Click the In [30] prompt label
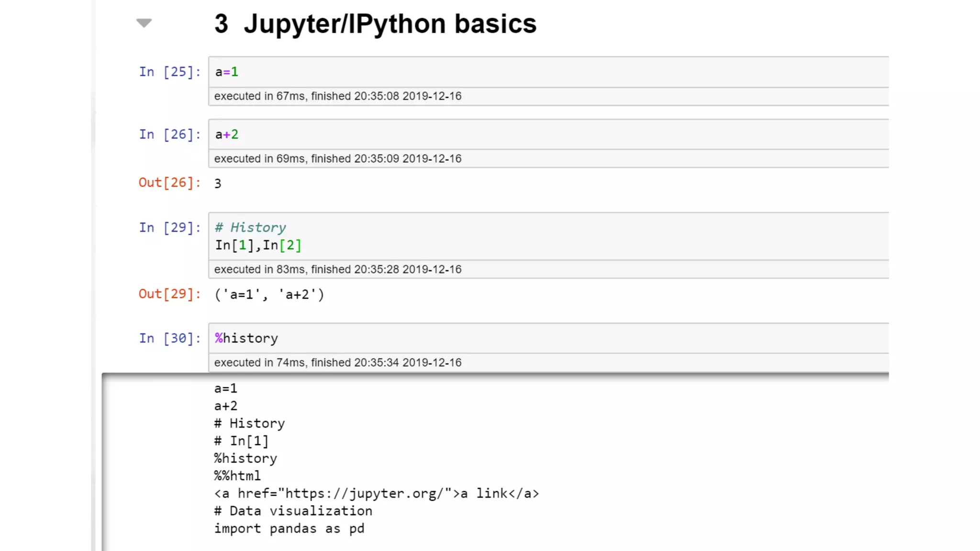 pyautogui.click(x=170, y=339)
